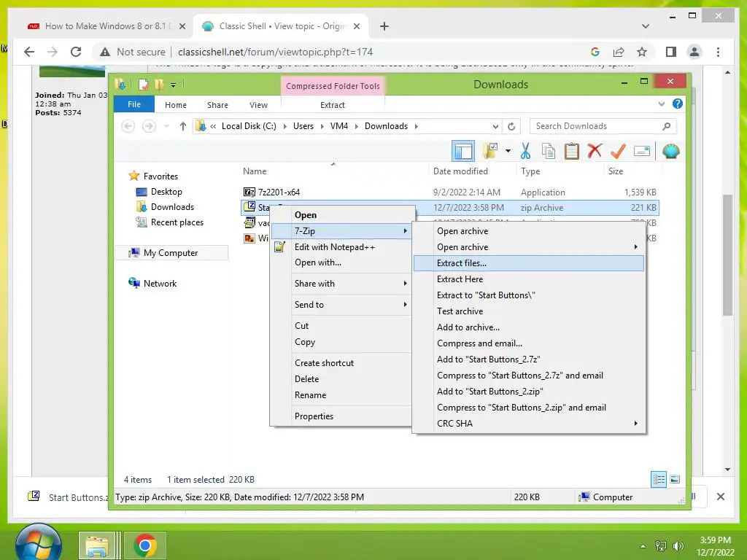
Task: Switch to details view icon in status bar
Action: coord(659,479)
